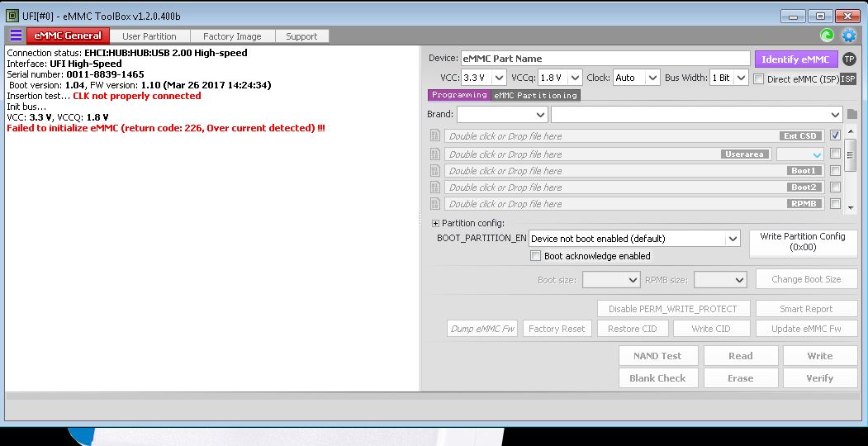The height and width of the screenshot is (446, 868).
Task: Click the Change Boot Size button
Action: click(806, 279)
